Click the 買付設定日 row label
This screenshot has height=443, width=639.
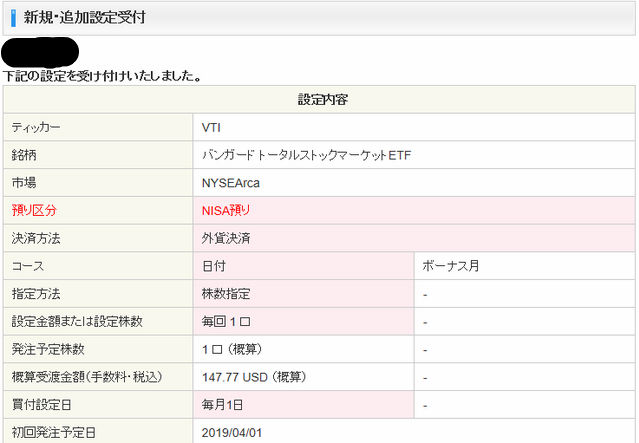pos(42,405)
